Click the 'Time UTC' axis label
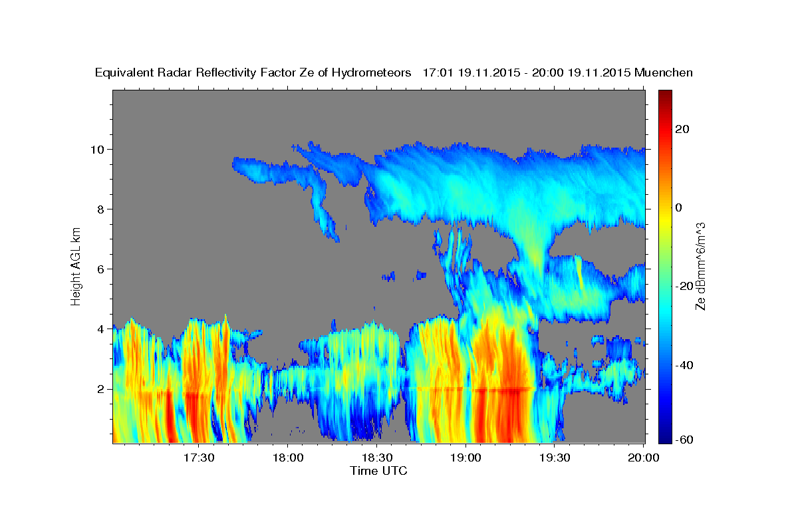798x532 pixels. 378,471
